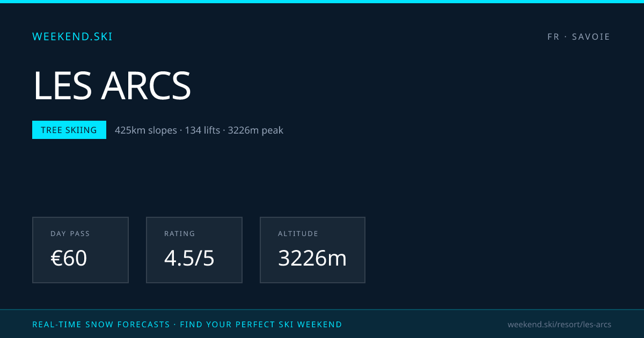
Task: Select the TREE SKIING tag badge
Action: point(69,130)
